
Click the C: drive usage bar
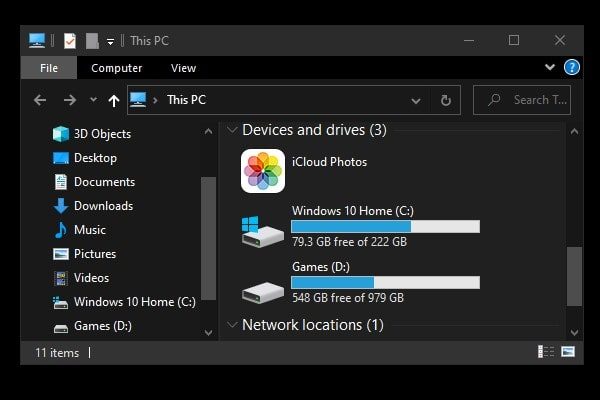(385, 227)
